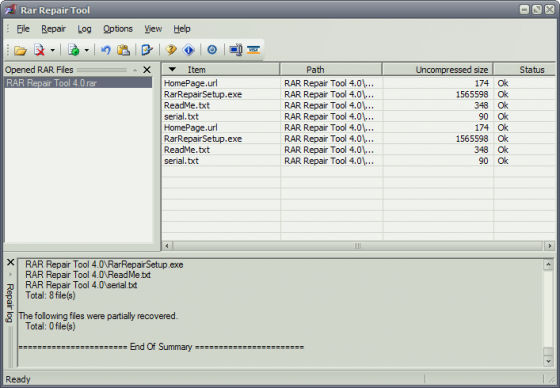Image resolution: width=560 pixels, height=388 pixels.
Task: Open the dropdown arrow beside the red X document icon
Action: pyautogui.click(x=52, y=50)
